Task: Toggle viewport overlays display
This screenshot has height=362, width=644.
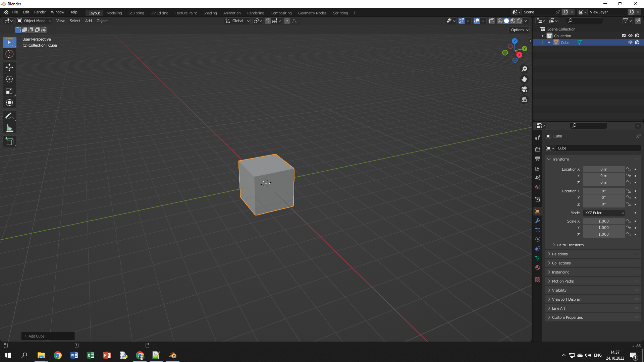Action: pyautogui.click(x=477, y=21)
